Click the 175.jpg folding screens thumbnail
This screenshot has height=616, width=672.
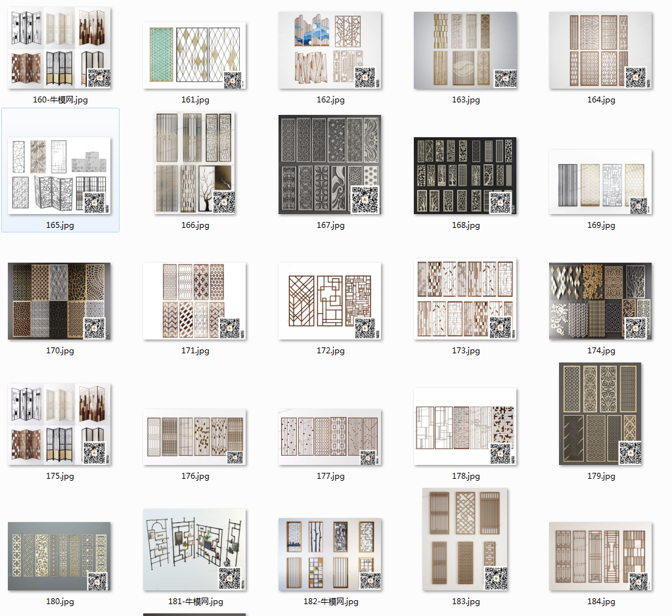coord(60,426)
